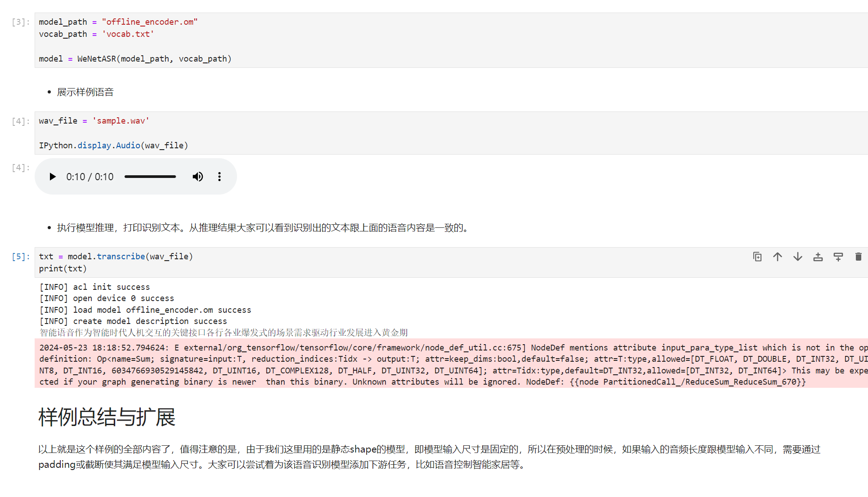Image resolution: width=868 pixels, height=497 pixels.
Task: Duplicate cell 5 with copy icon
Action: [757, 257]
